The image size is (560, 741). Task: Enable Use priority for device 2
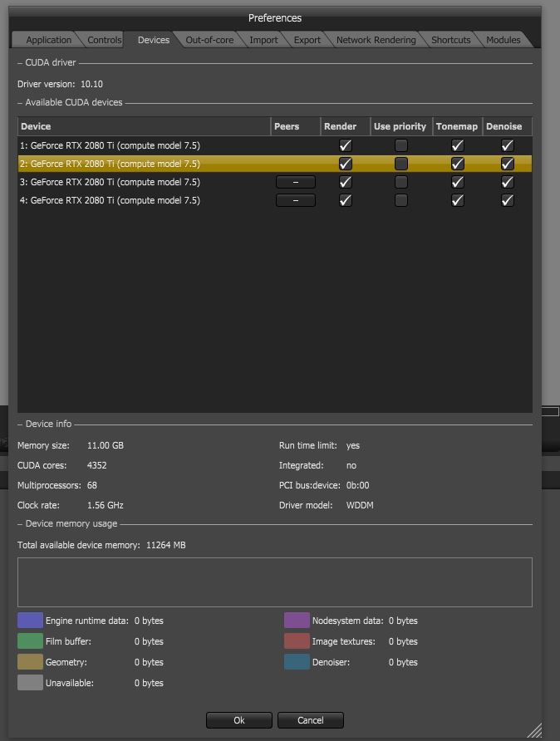click(400, 164)
